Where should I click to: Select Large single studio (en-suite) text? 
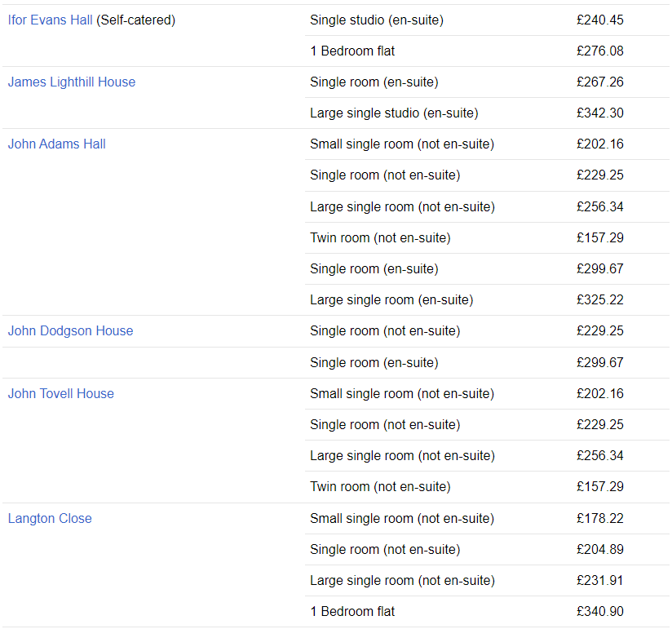click(394, 113)
